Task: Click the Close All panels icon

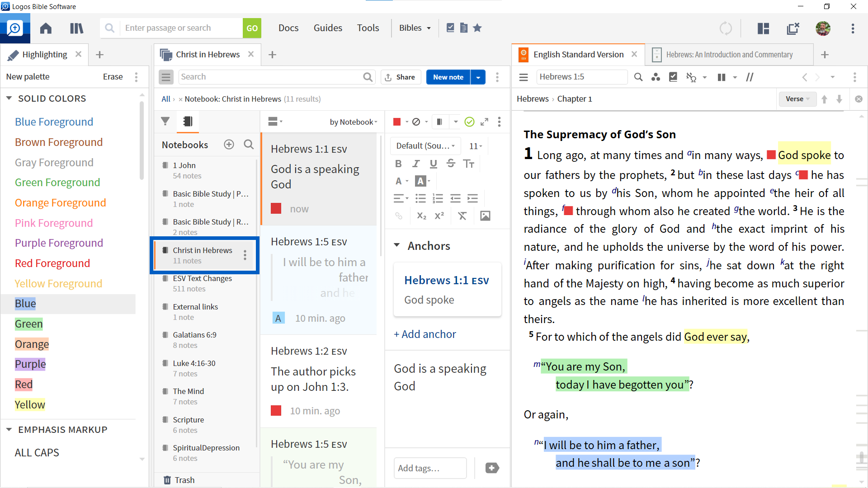Action: (793, 28)
